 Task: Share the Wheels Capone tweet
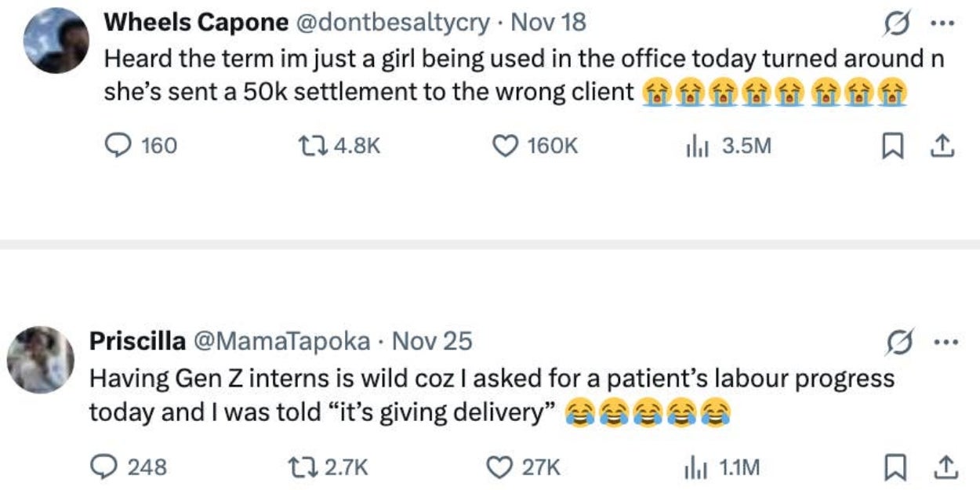pos(943,146)
